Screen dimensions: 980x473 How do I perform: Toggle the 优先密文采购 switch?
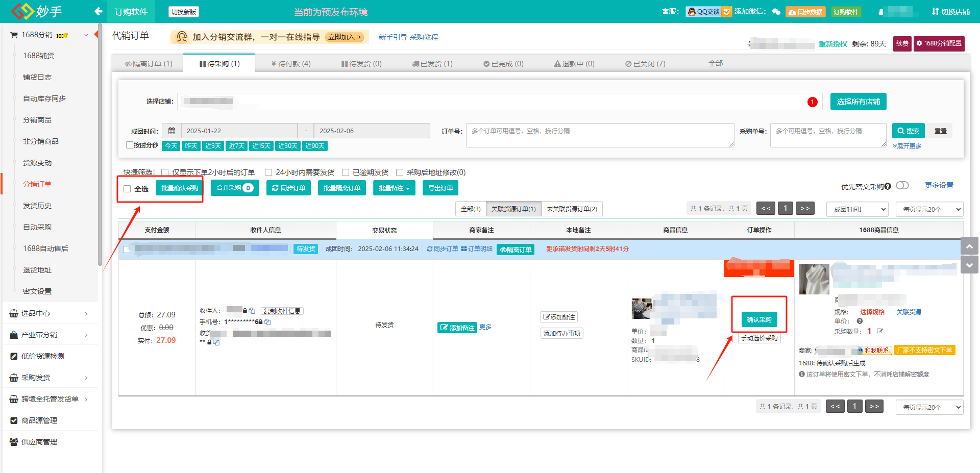click(902, 186)
